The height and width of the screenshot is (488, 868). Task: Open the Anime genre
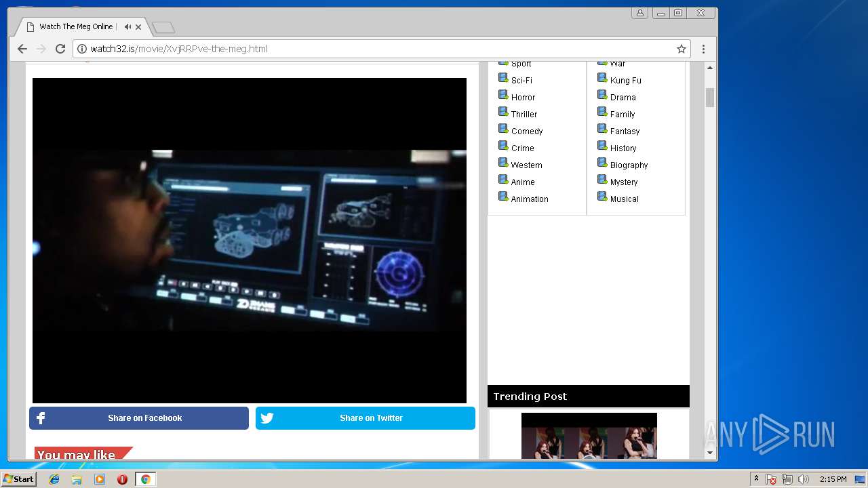pyautogui.click(x=523, y=182)
